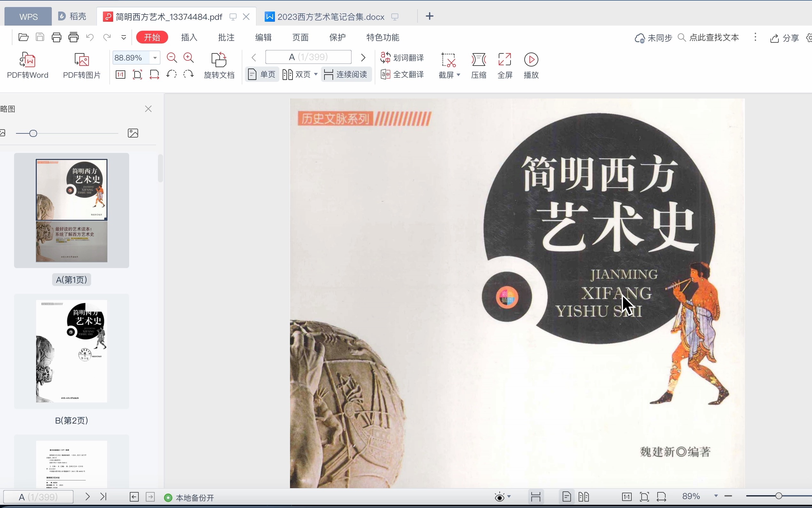Screen dimensions: 812x508
Task: Open file using the folder icon
Action: (x=23, y=37)
